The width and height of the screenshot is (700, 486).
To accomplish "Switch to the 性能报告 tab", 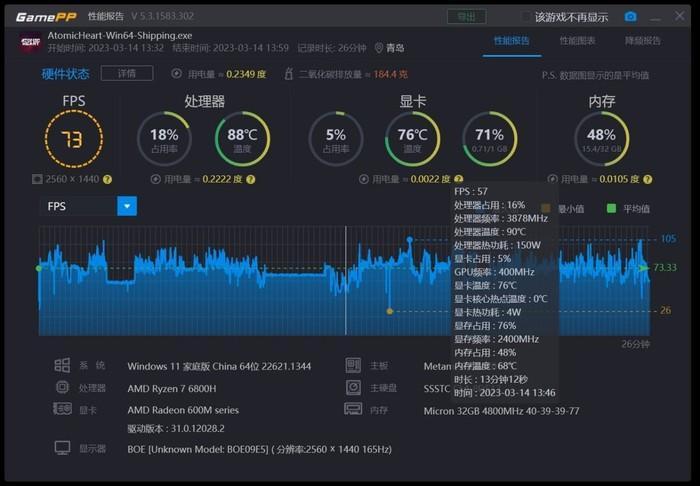I will tap(512, 41).
